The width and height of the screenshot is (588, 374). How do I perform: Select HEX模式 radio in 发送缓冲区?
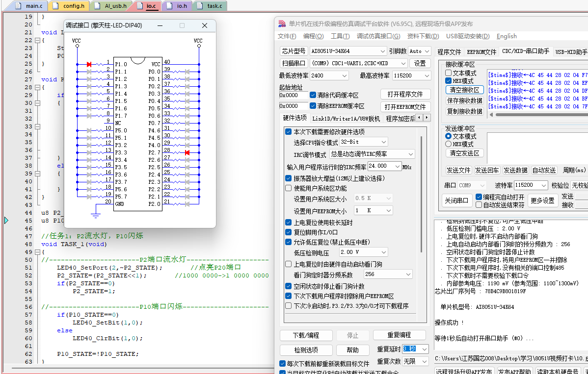point(448,144)
